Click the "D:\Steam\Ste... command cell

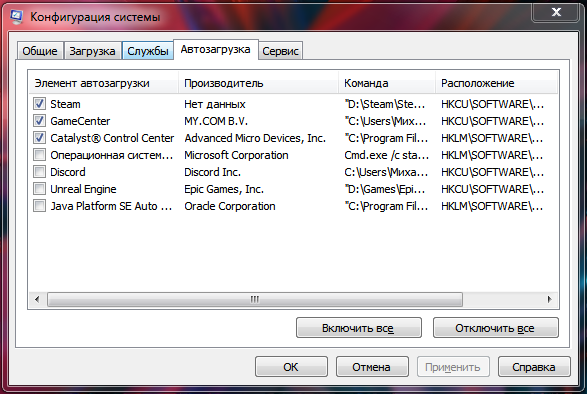tap(385, 104)
